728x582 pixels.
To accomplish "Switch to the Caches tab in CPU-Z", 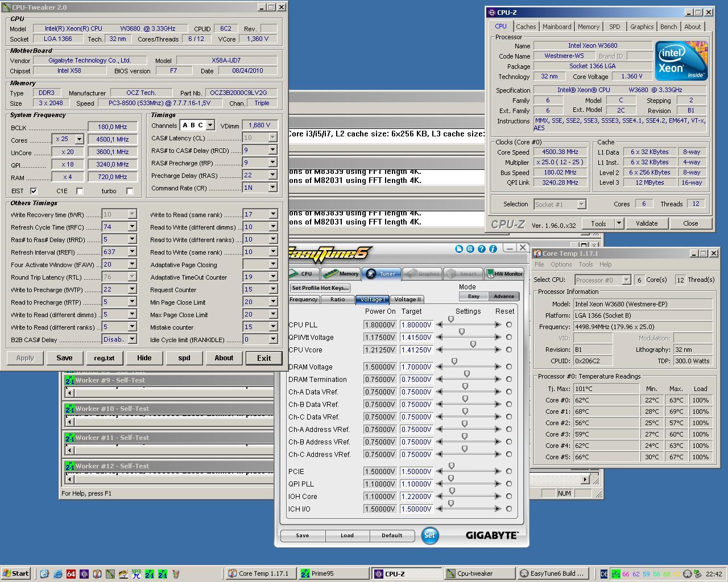I will point(526,27).
